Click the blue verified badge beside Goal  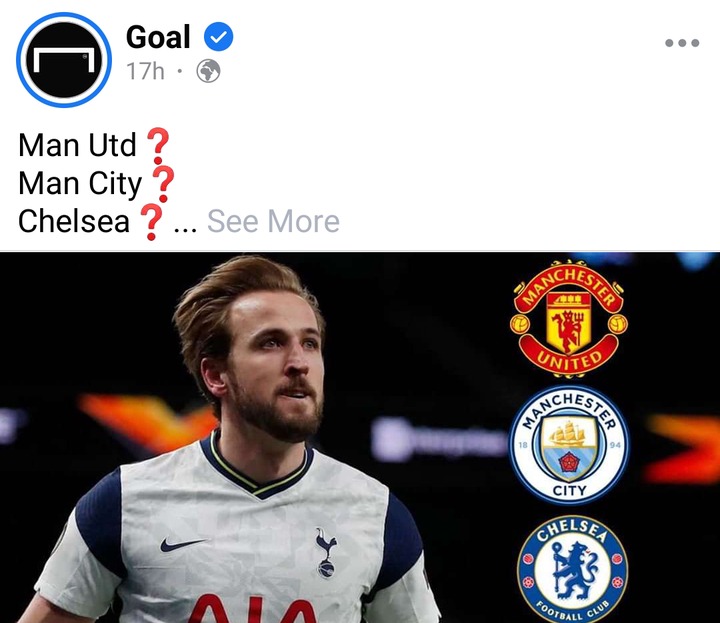tap(219, 36)
